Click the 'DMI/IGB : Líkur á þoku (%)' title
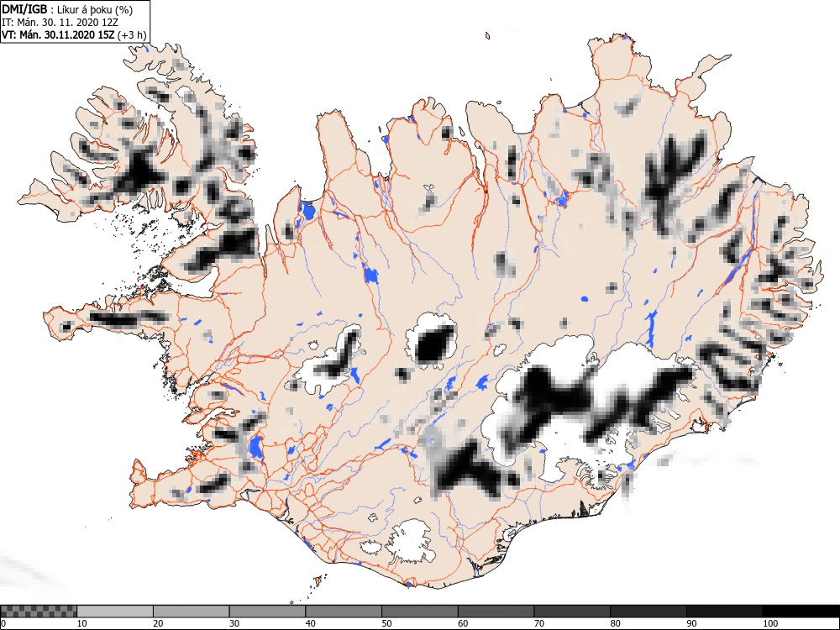 click(67, 9)
